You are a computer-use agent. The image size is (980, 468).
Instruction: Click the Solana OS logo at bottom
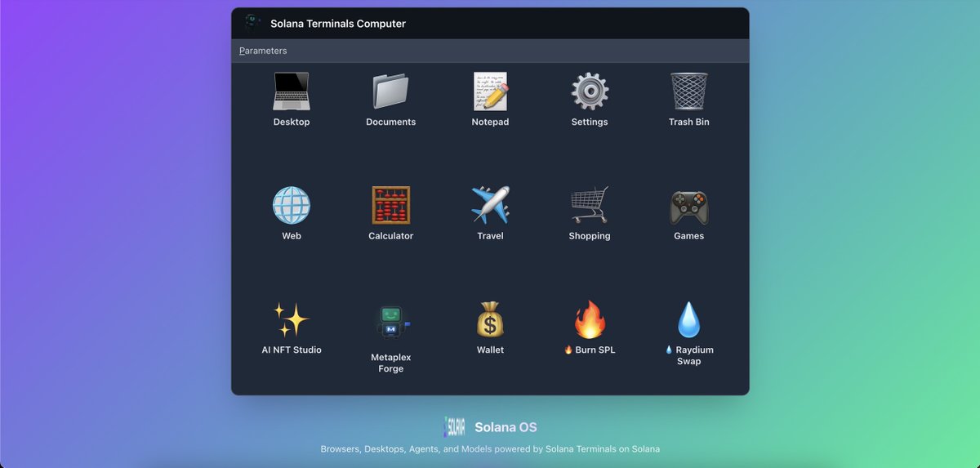point(455,427)
